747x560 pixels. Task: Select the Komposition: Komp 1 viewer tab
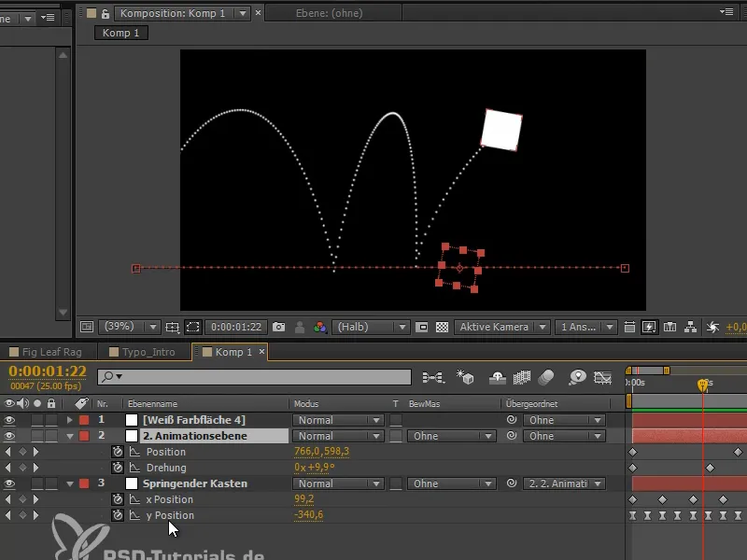pos(173,13)
